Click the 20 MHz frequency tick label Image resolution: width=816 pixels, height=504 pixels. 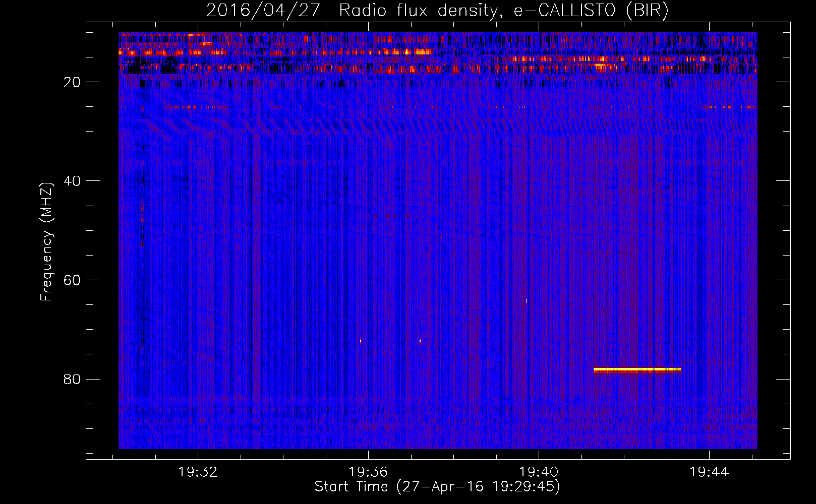click(x=72, y=82)
